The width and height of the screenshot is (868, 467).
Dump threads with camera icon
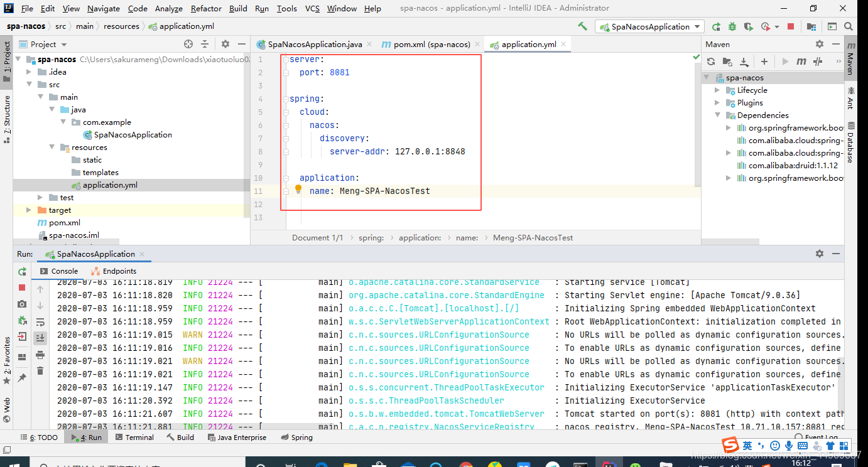(22, 304)
